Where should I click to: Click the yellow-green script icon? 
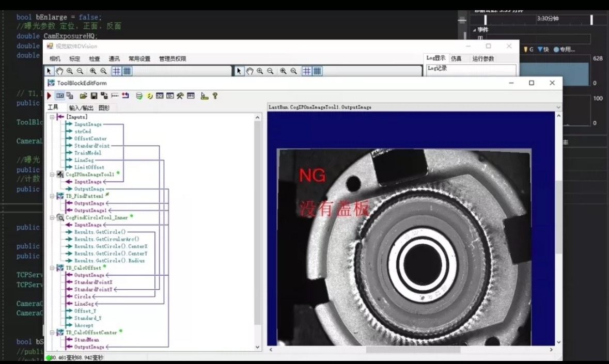[x=149, y=96]
